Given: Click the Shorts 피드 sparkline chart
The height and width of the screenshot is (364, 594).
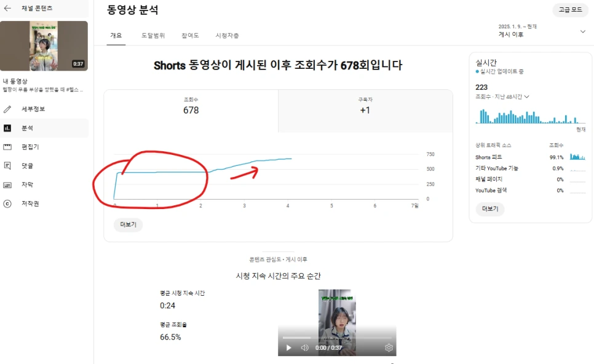Looking at the screenshot, I should tap(578, 156).
